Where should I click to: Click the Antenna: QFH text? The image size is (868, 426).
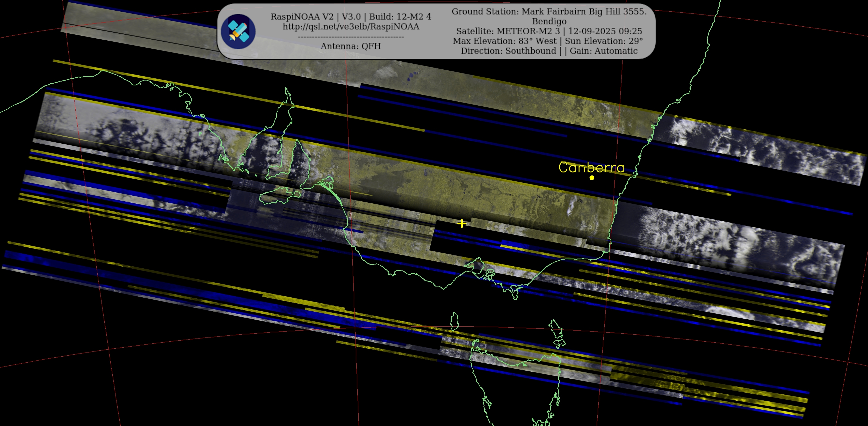coord(351,46)
